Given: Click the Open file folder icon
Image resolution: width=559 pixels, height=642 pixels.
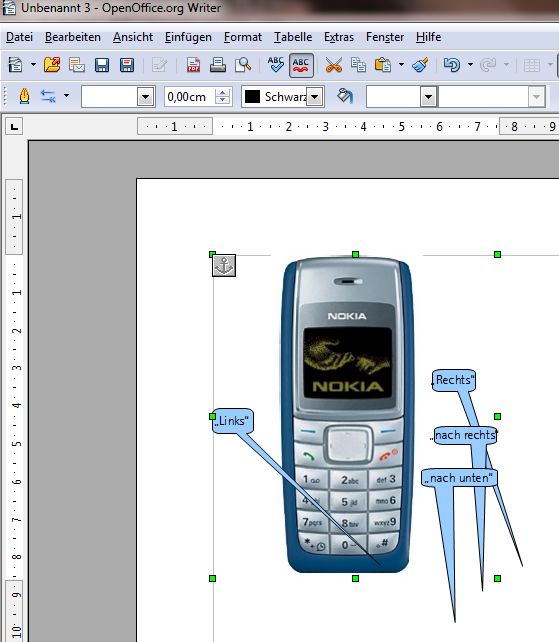Looking at the screenshot, I should tap(52, 65).
